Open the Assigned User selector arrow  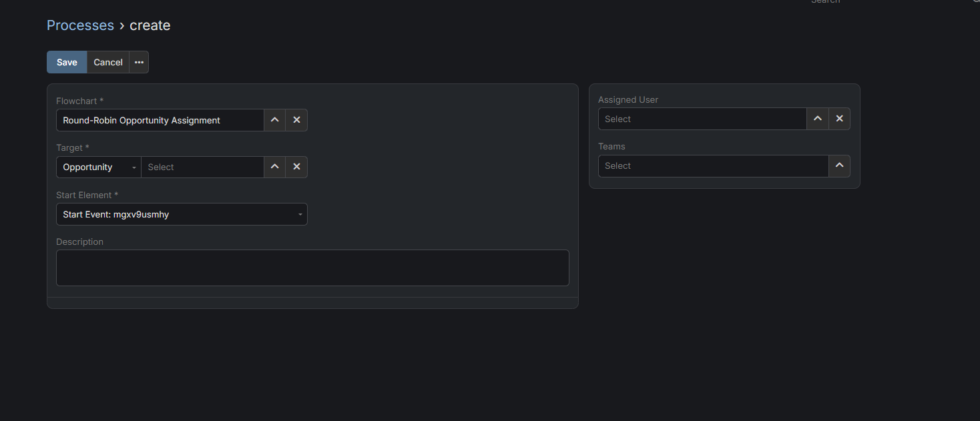point(818,119)
